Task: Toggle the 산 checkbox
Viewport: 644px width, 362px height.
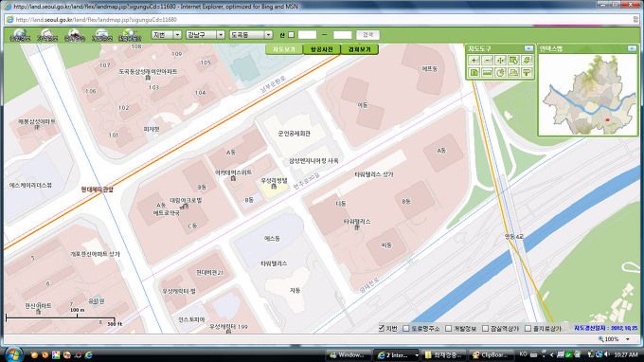Action: click(291, 35)
